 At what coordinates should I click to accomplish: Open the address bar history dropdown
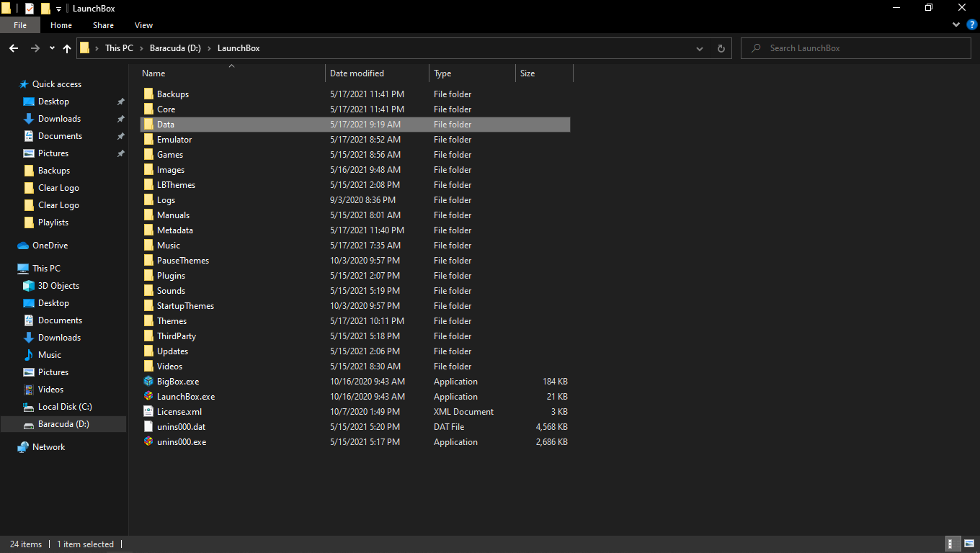[700, 48]
